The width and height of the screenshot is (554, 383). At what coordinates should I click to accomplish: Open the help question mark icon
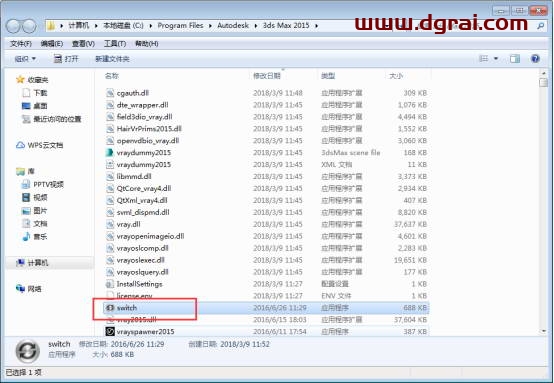pos(535,59)
